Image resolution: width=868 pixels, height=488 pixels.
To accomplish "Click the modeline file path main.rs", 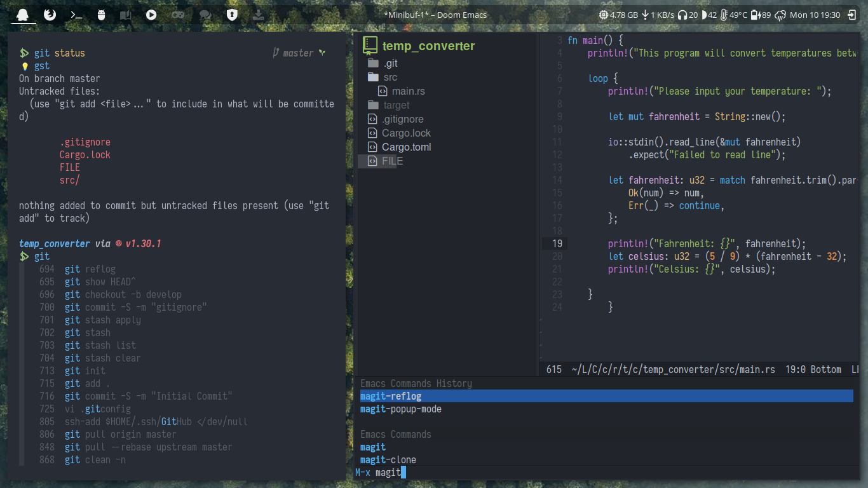I will [673, 370].
